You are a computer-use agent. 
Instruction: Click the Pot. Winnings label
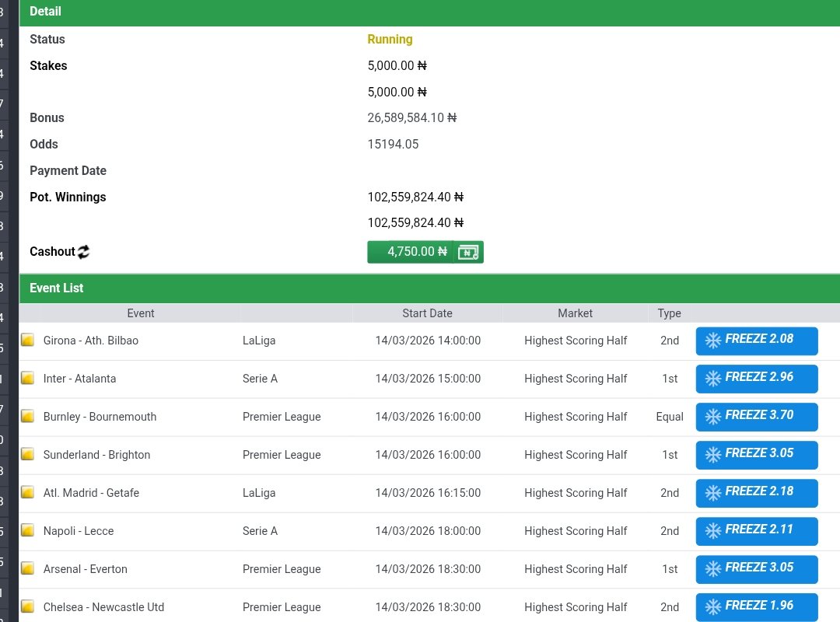(68, 197)
